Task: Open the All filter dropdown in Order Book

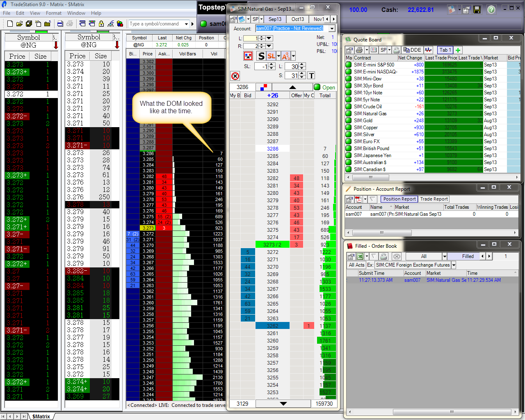Action: (444, 256)
